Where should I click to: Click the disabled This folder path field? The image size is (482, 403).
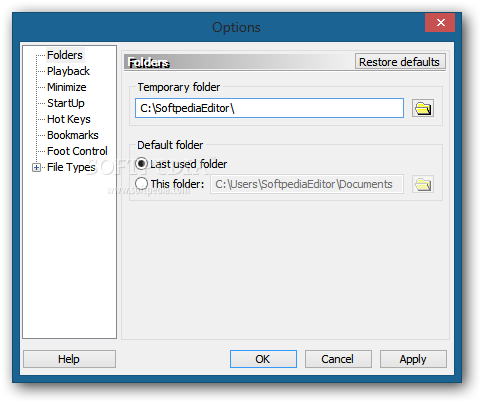click(307, 184)
